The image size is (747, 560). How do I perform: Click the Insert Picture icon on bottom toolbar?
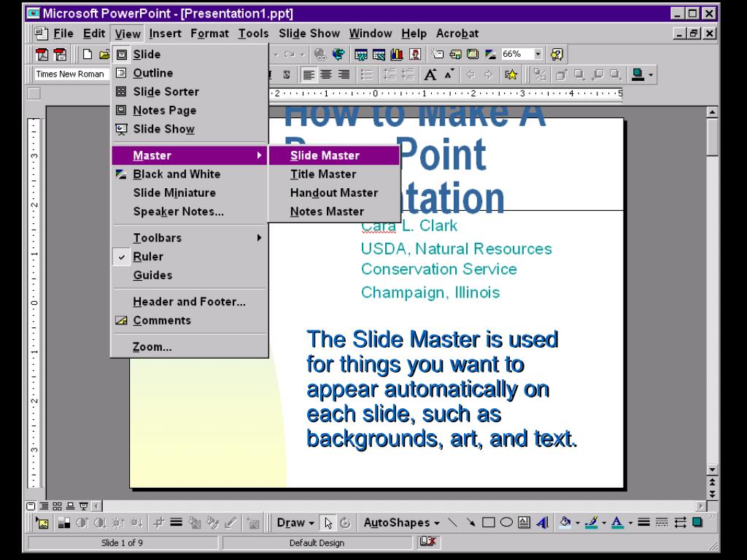42,524
